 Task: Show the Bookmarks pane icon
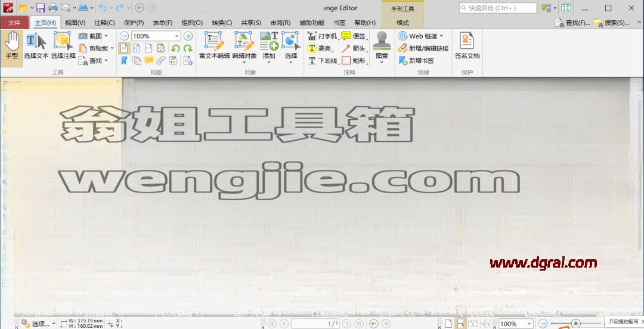coord(124,61)
